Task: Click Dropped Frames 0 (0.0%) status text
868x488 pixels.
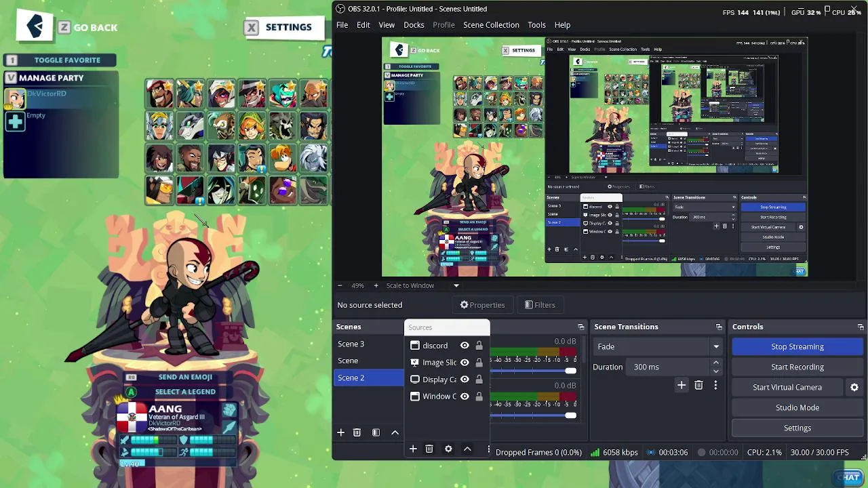Action: (x=538, y=452)
